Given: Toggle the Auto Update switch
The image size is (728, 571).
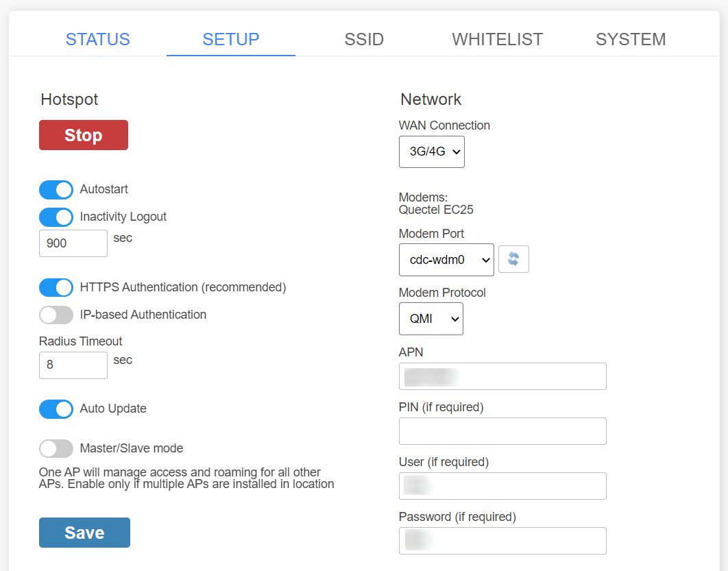Looking at the screenshot, I should pyautogui.click(x=56, y=409).
